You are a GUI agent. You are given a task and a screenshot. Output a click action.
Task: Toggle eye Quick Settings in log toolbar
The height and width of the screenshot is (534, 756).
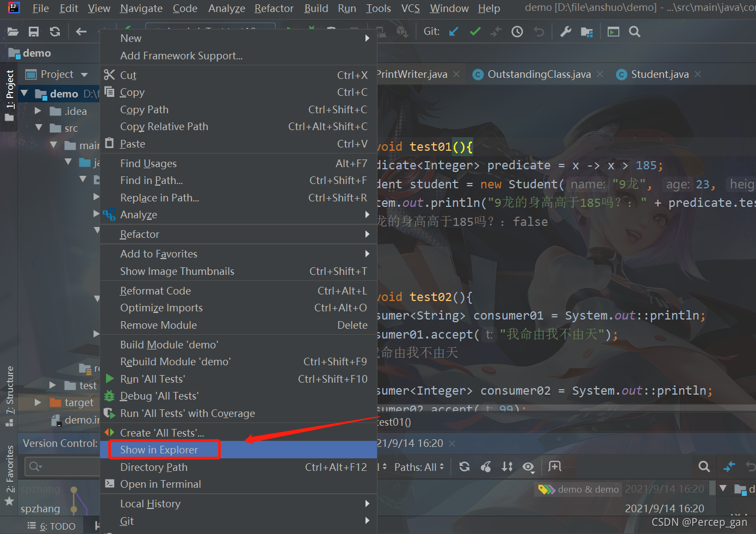click(528, 467)
